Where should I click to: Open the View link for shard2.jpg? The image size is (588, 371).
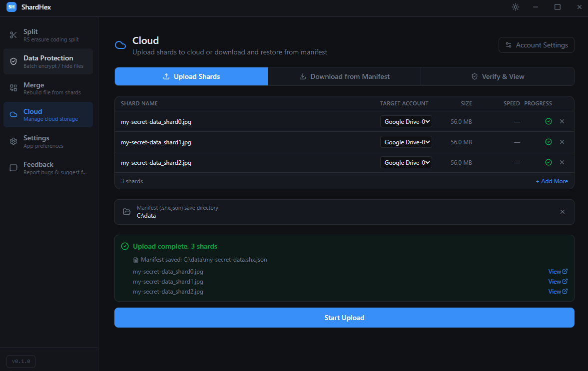pyautogui.click(x=558, y=292)
